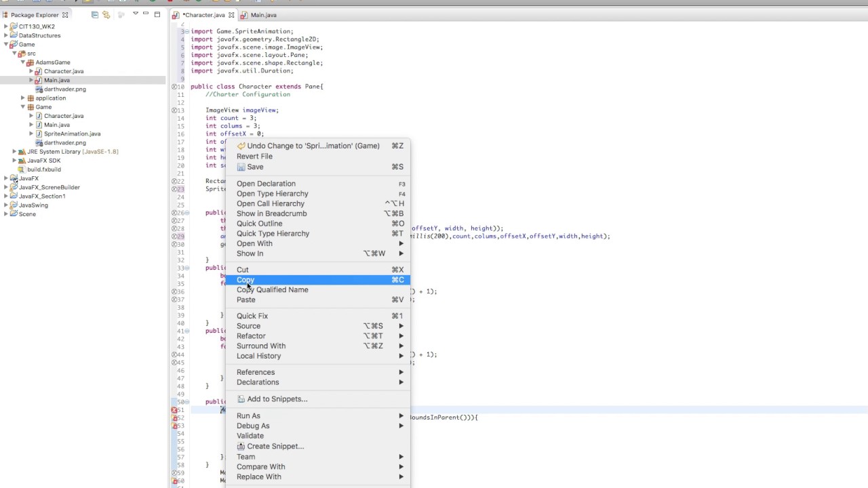Click Collapse All icon in Package Explorer
The height and width of the screenshot is (488, 868).
(x=94, y=15)
